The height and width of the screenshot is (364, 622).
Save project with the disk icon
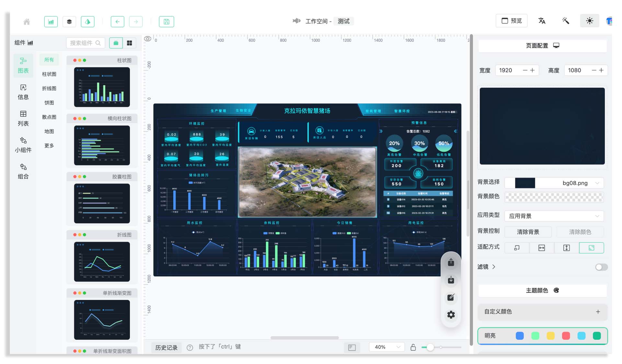pos(166,21)
